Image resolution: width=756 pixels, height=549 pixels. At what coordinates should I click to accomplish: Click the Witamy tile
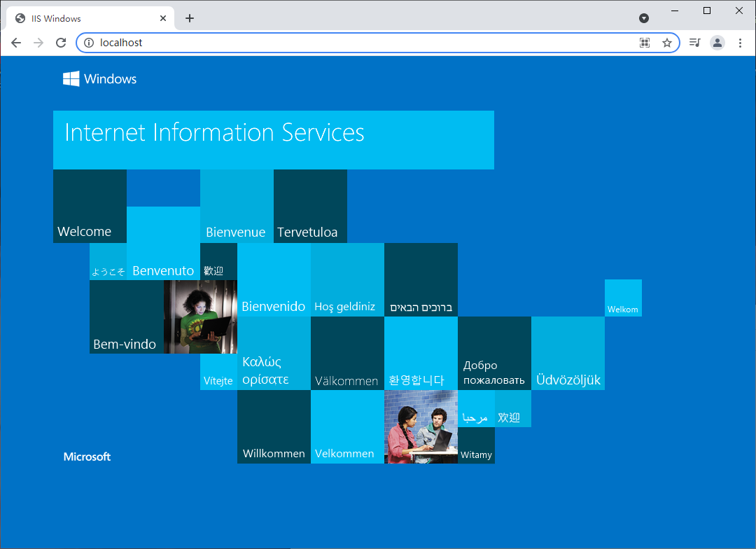476,445
